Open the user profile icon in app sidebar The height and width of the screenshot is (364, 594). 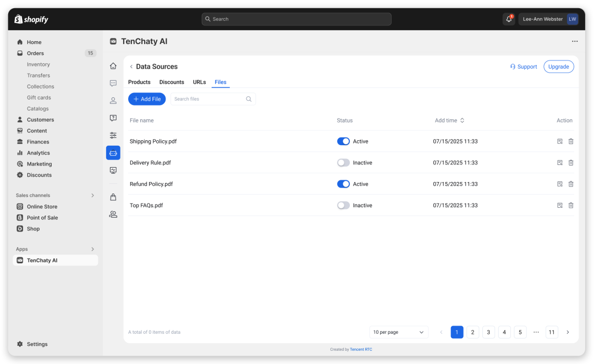(113, 101)
